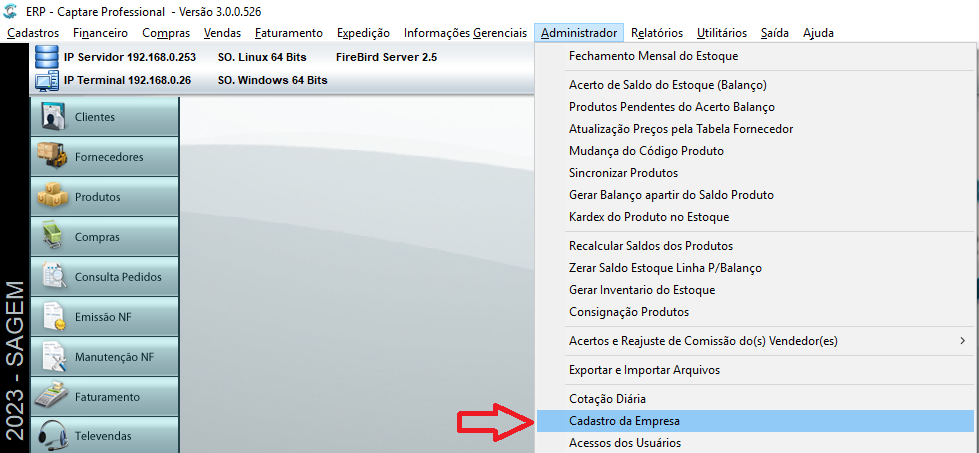Open the Ajuda menu

point(818,33)
